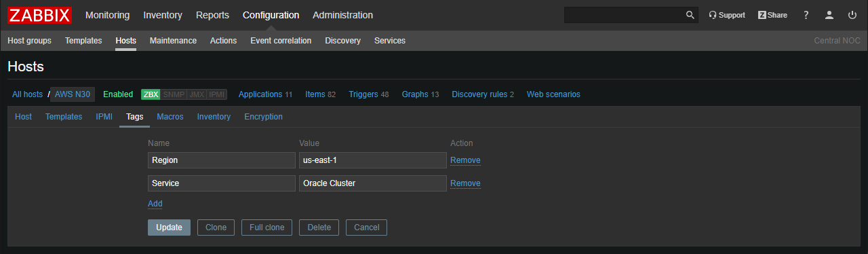Switch to the Macros tab
The width and height of the screenshot is (868, 254).
click(x=170, y=117)
